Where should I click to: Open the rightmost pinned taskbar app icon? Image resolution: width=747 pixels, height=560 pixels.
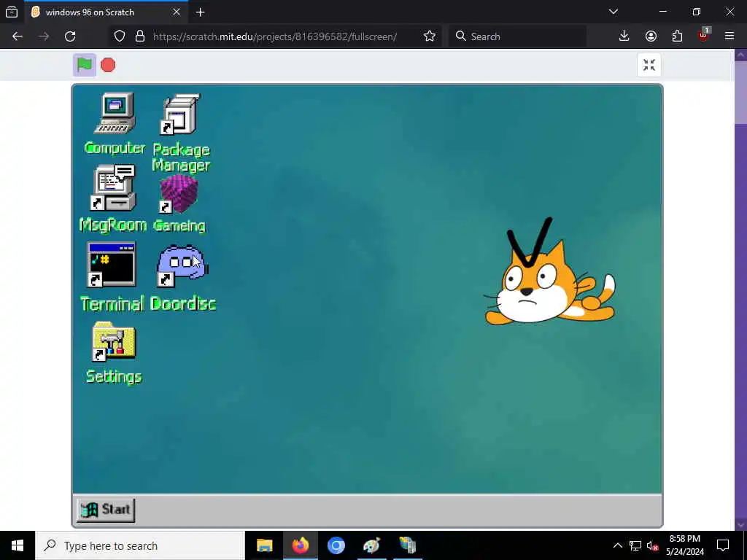[407, 545]
